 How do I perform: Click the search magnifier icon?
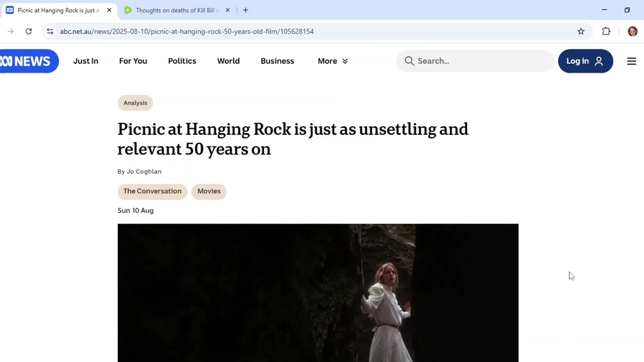pos(410,61)
